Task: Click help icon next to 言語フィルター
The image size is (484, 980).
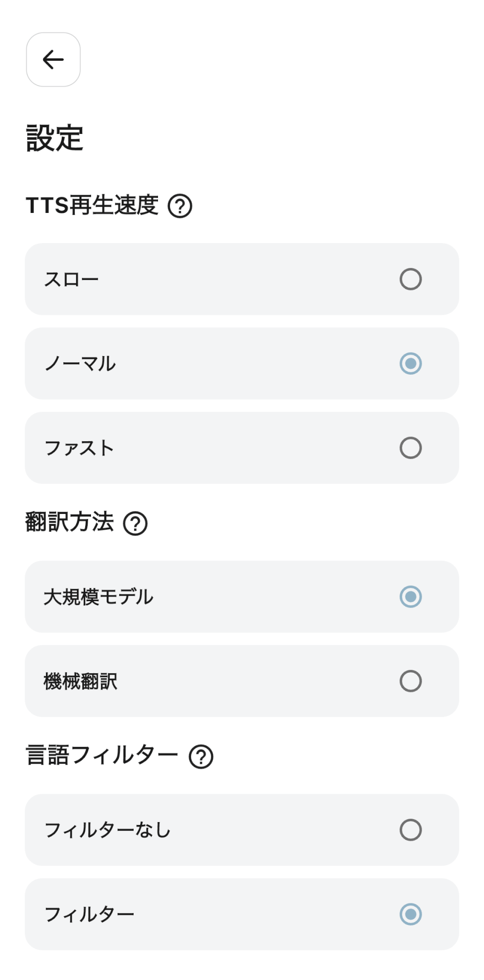Action: coord(201,757)
